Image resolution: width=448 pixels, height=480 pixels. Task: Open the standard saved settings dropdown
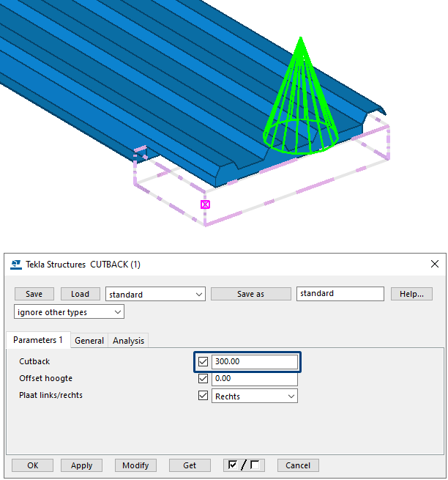(x=155, y=294)
